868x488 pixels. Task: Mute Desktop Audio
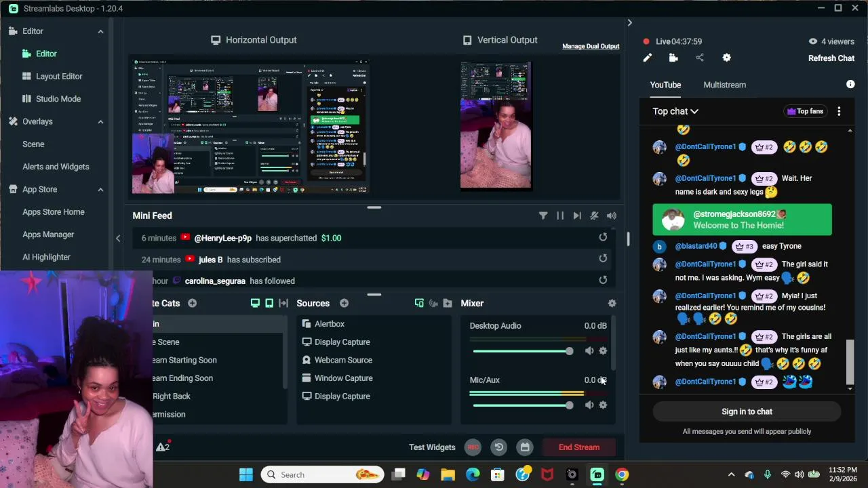(x=589, y=351)
